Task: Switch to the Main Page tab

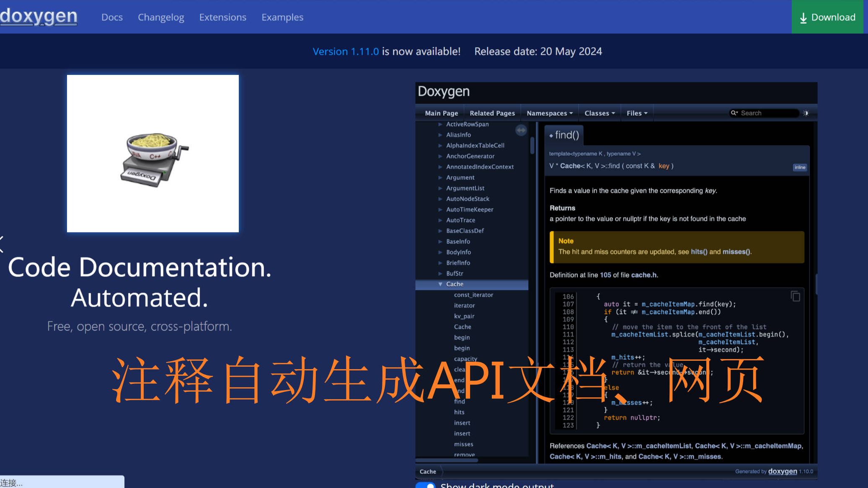Action: tap(442, 113)
